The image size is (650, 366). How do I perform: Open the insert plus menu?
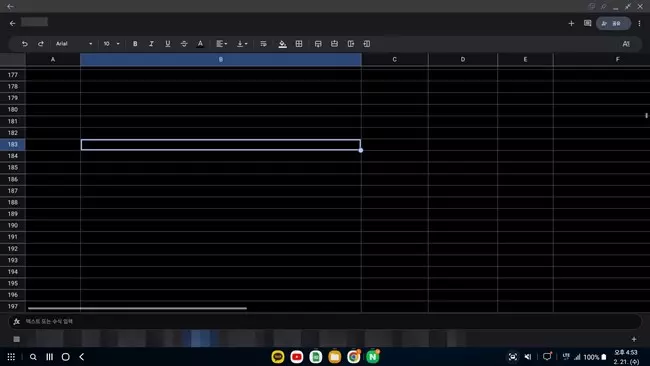tap(571, 23)
